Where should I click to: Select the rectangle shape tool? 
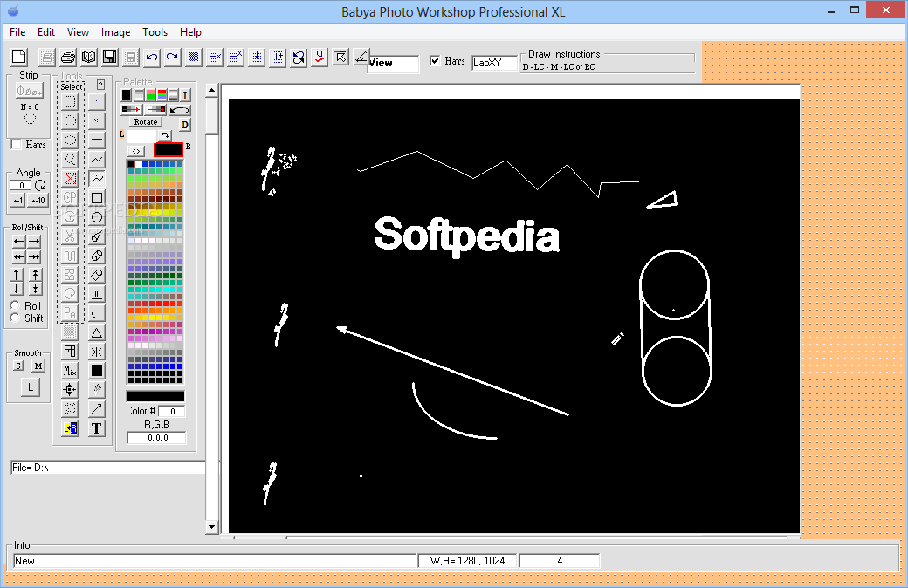(97, 198)
